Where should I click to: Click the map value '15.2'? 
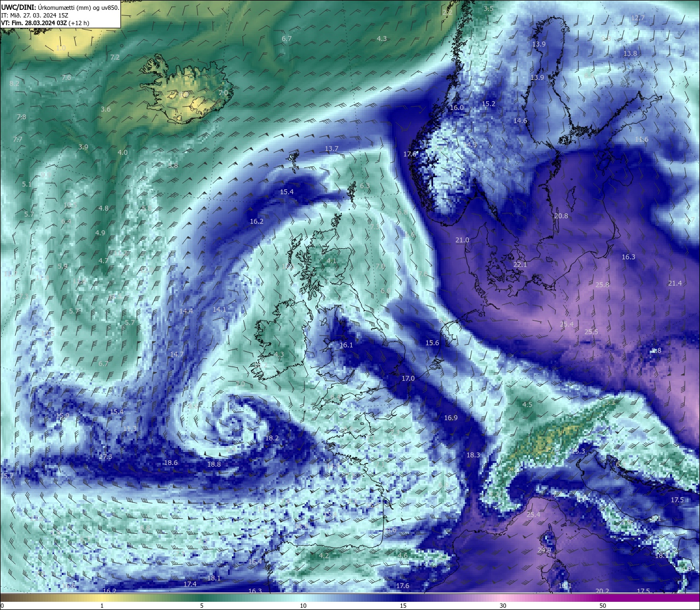tap(488, 103)
